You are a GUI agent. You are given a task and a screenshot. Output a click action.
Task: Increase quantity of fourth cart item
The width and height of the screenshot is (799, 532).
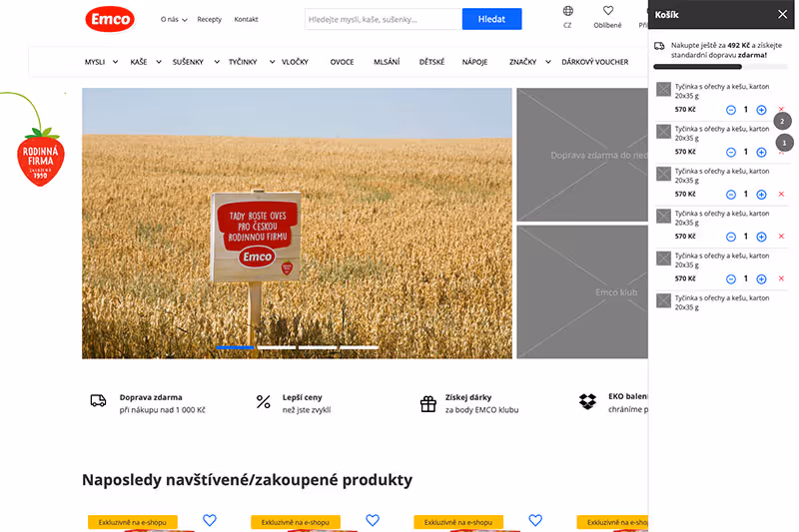[761, 237]
